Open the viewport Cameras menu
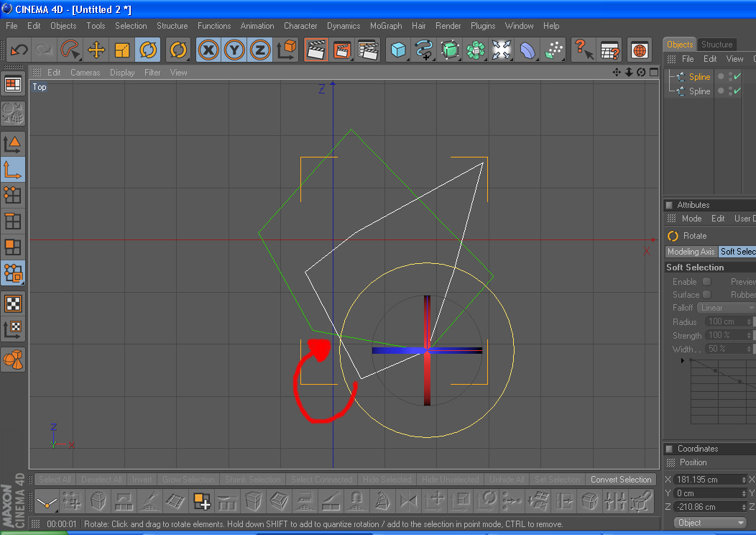 tap(86, 73)
